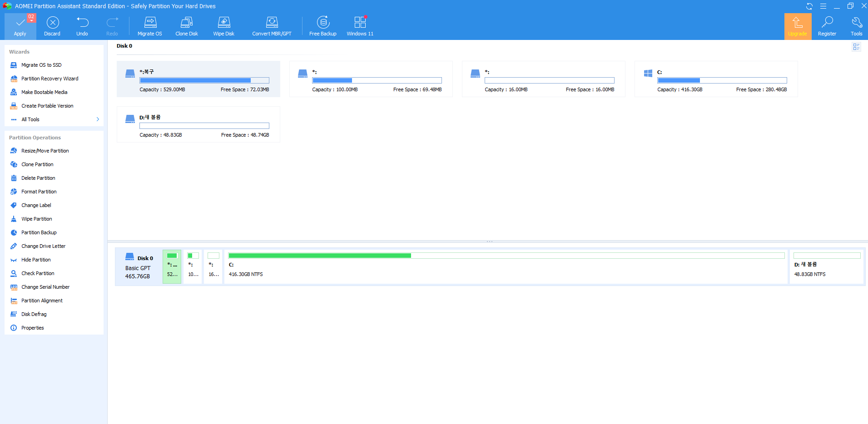Toggle the disk view layout icon
This screenshot has height=424, width=868.
[x=856, y=47]
